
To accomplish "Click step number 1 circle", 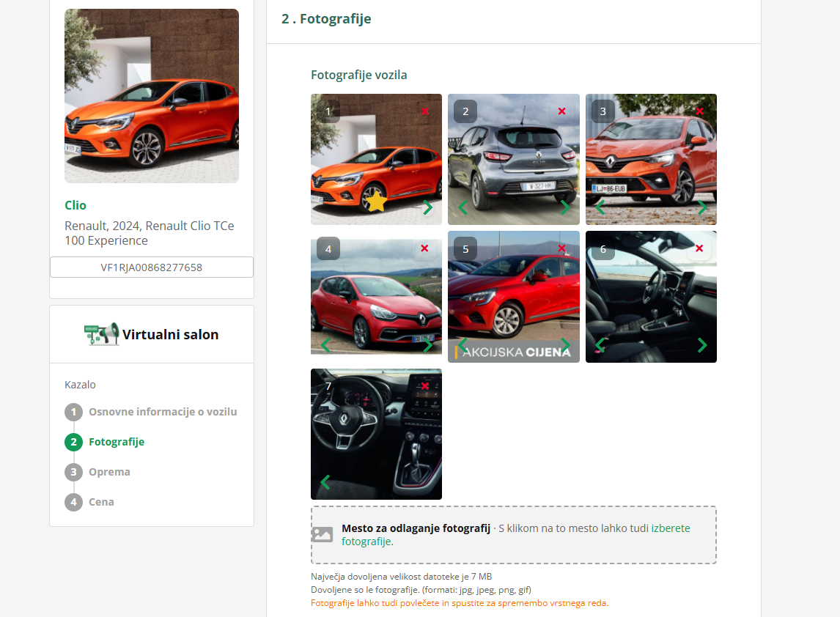I will point(74,412).
